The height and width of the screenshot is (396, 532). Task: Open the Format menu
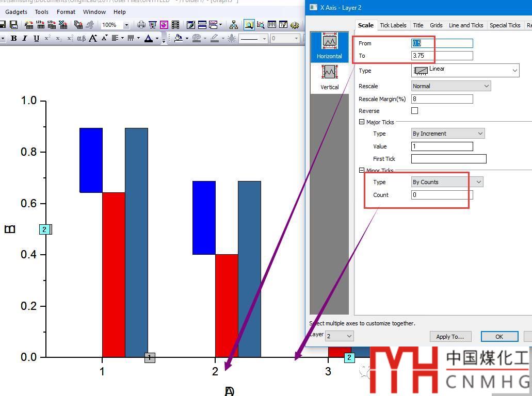pyautogui.click(x=66, y=12)
